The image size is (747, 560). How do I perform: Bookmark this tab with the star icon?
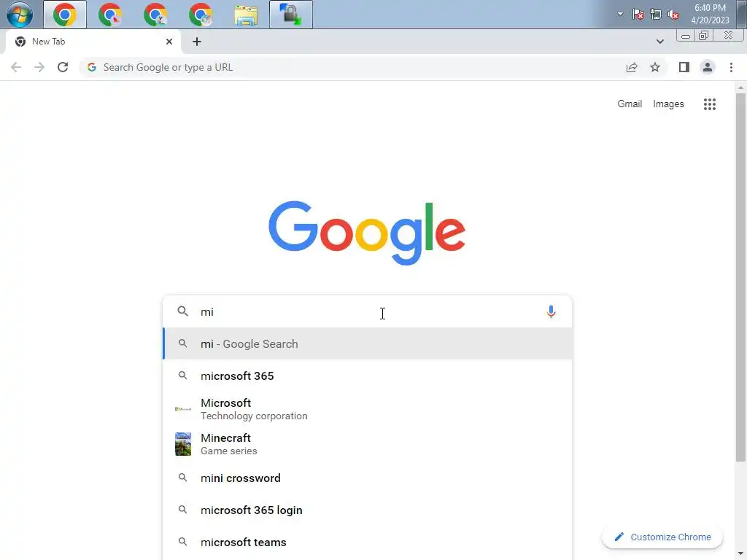pyautogui.click(x=655, y=67)
